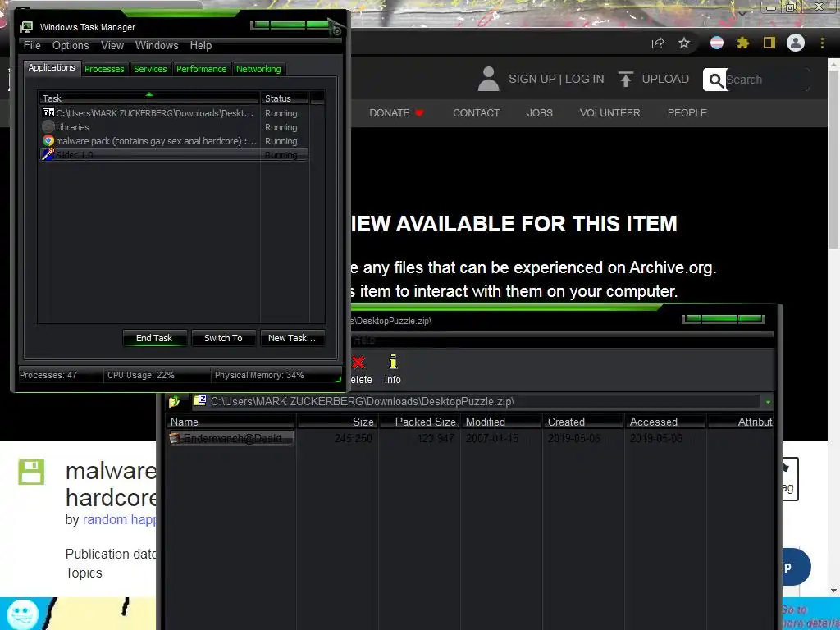
Task: Click the Chrome share page icon
Action: (x=658, y=43)
